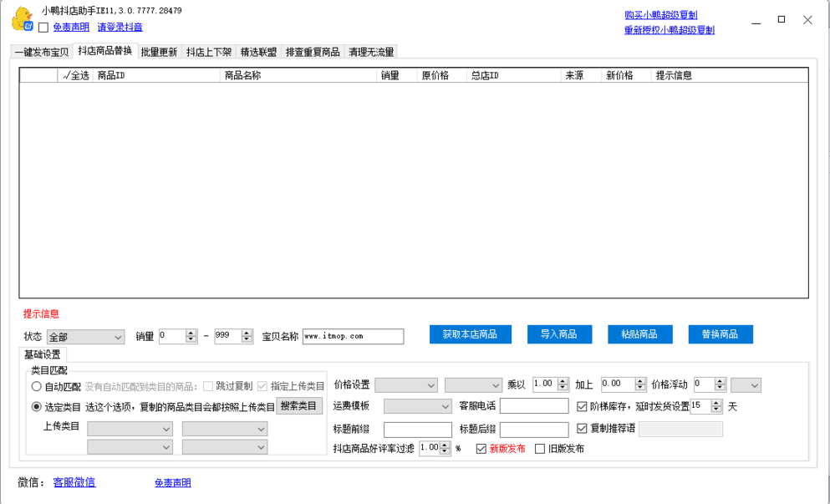Open the 请登录抖音 login link
The height and width of the screenshot is (504, 830).
click(x=120, y=28)
